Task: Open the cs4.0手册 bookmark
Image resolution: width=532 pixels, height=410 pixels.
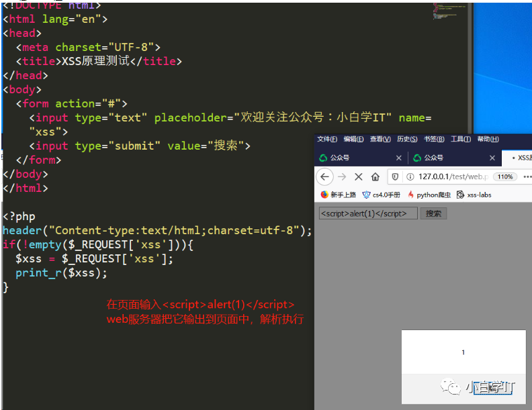Action: (x=382, y=195)
